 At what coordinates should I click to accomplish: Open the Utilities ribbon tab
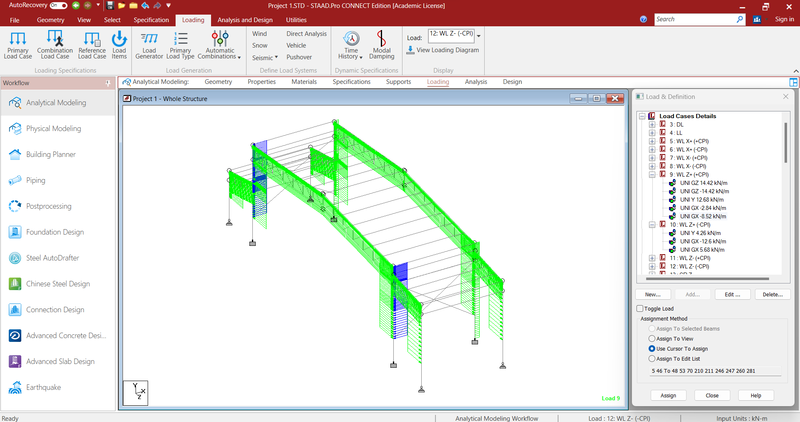pos(296,20)
